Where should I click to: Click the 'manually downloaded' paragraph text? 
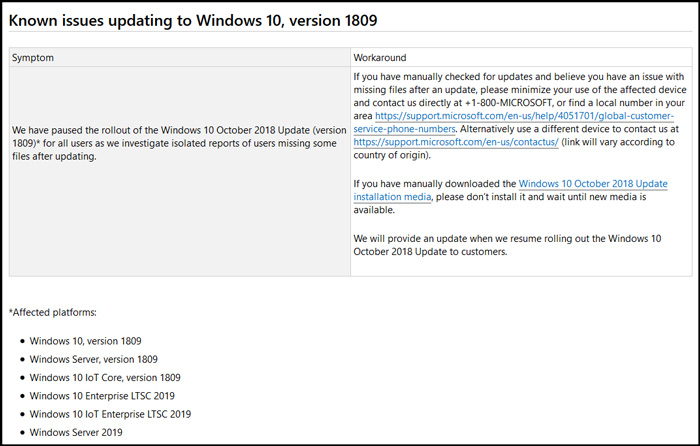[510, 197]
